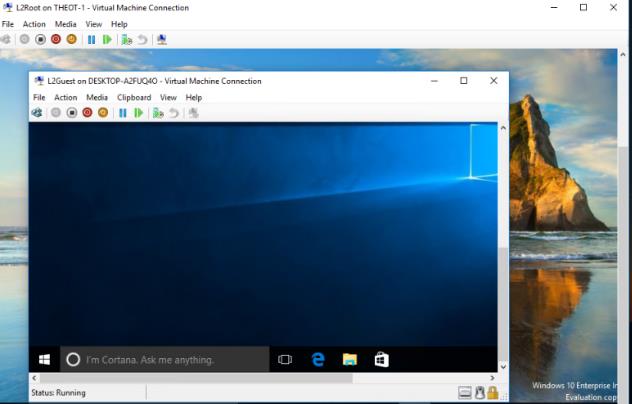Click red Shut Down icon in L2Guest toolbar
632x404 pixels.
pyautogui.click(x=87, y=113)
